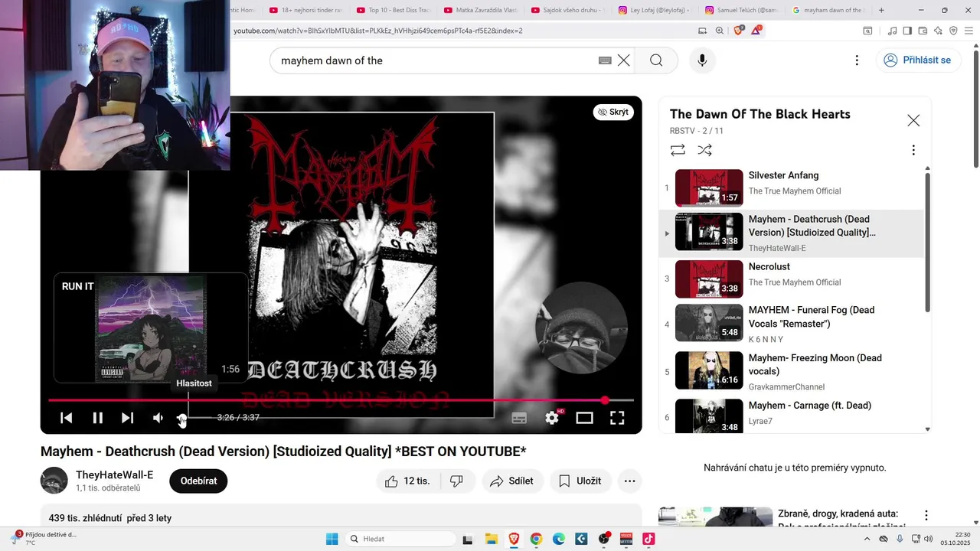Seek using the red video progress bar
The image size is (980, 551).
click(x=341, y=400)
